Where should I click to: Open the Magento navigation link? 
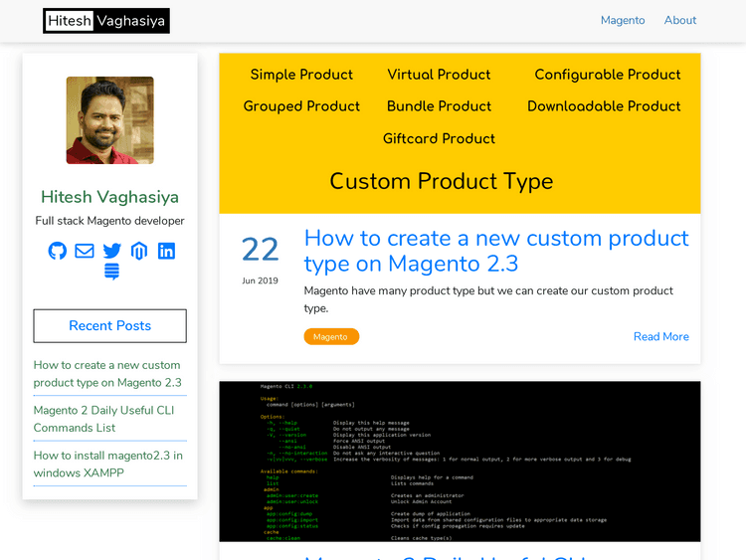(x=623, y=21)
